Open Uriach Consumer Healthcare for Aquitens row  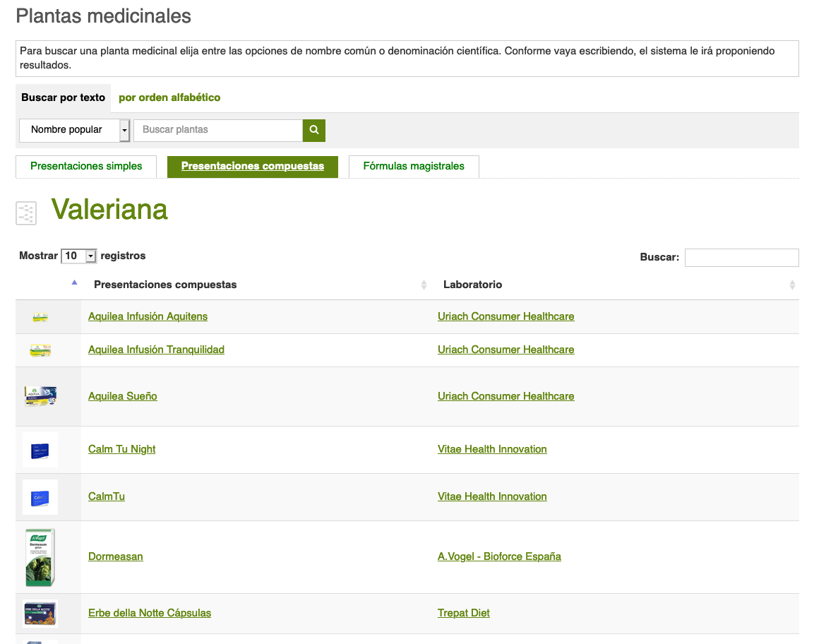click(x=506, y=316)
